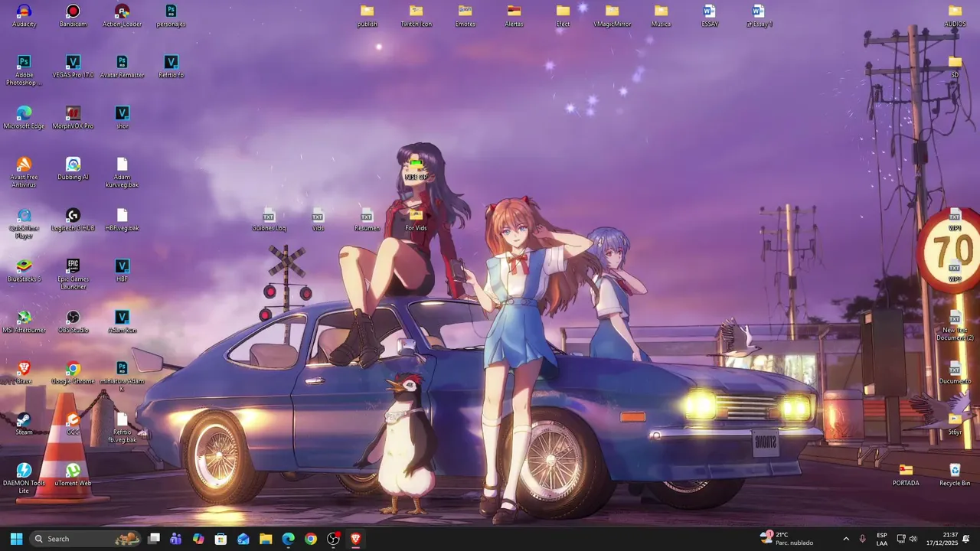Select the Alertas folder
This screenshot has height=551, width=980.
pos(514,16)
